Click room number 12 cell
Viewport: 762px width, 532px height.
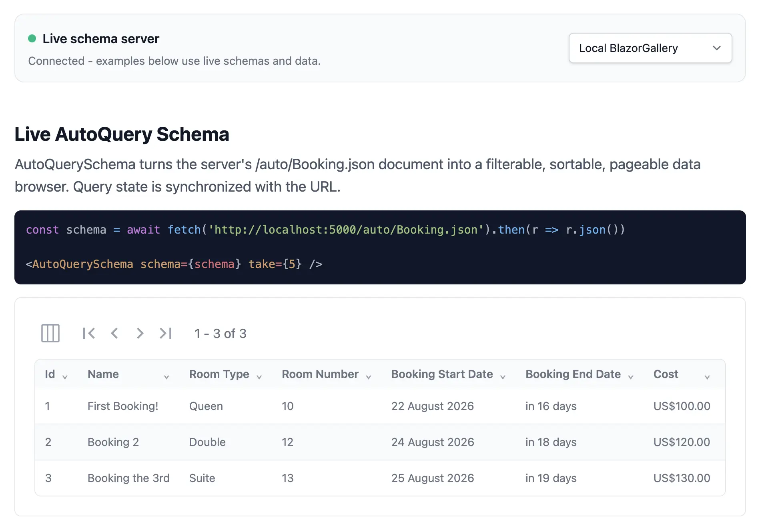point(288,442)
